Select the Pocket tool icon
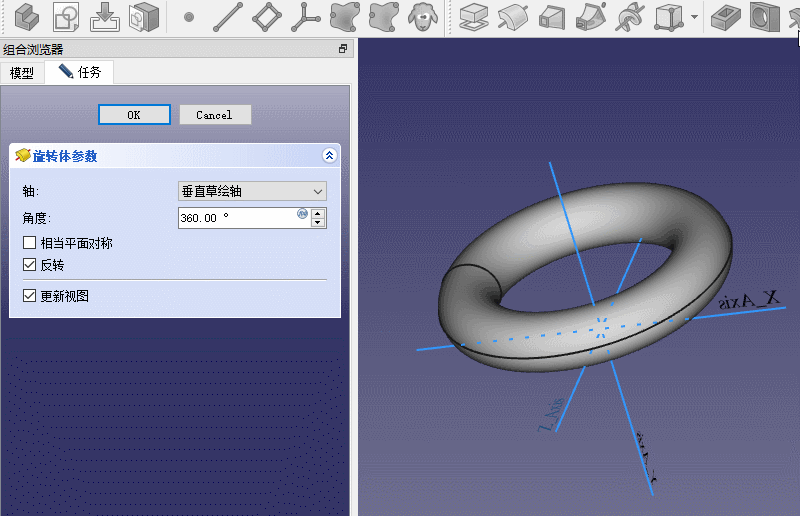This screenshot has width=800, height=516. point(725,17)
